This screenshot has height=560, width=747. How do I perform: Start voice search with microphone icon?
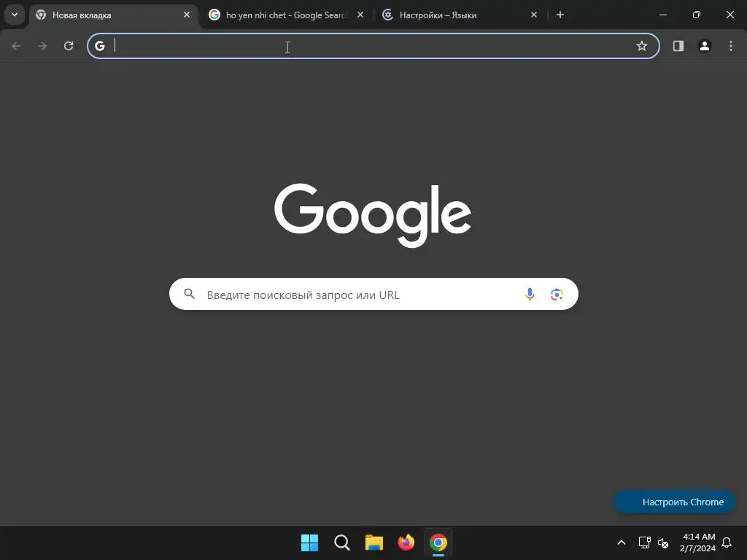point(530,295)
